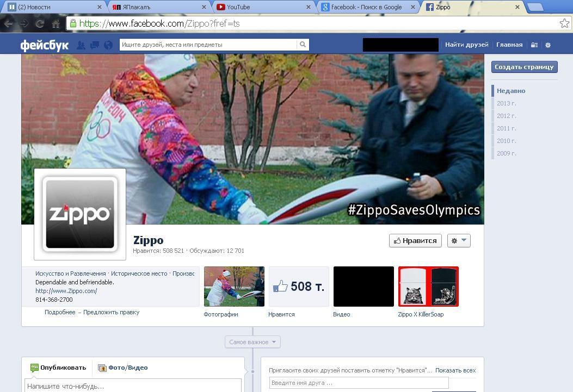This screenshot has width=573, height=392.
Task: Click the browser back arrow
Action: point(8,24)
